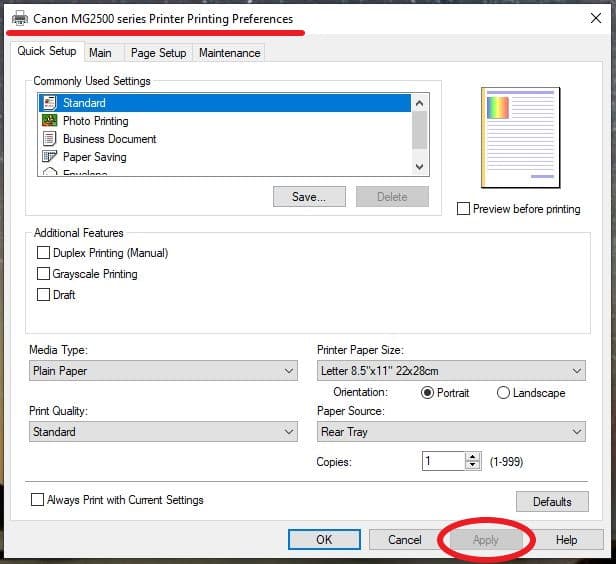Image resolution: width=616 pixels, height=564 pixels.
Task: Open the Maintenance tab
Action: pos(229,53)
